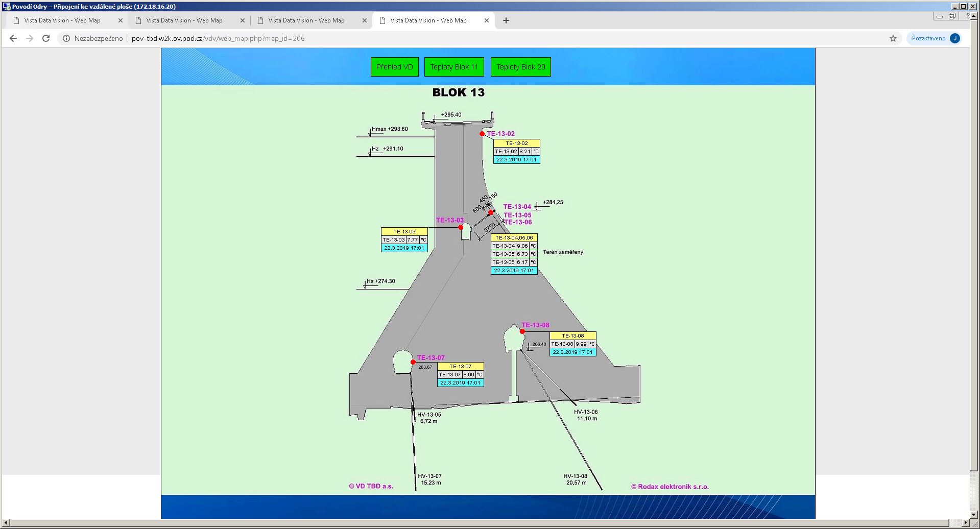
Task: Click timestamp under TE-13-07 box
Action: (x=461, y=383)
